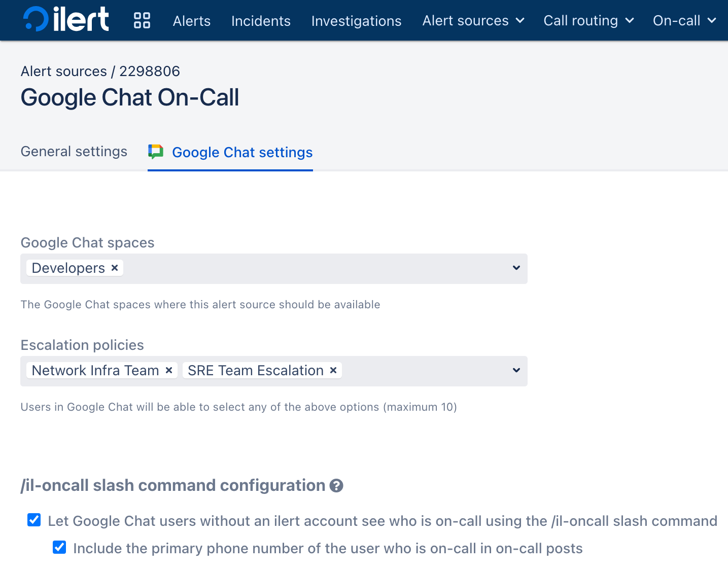Go to the Alerts page
The width and height of the screenshot is (728, 572).
point(192,21)
